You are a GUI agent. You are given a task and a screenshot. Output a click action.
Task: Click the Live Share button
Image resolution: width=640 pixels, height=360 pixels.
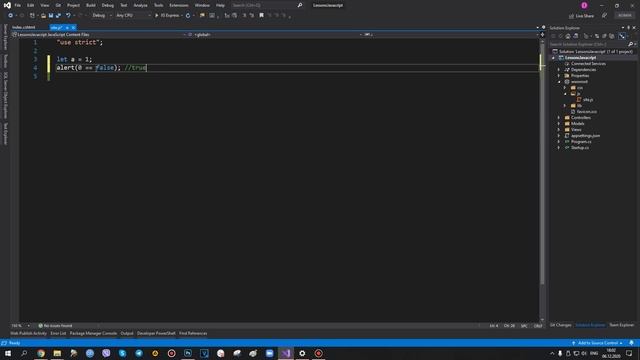tap(581, 16)
